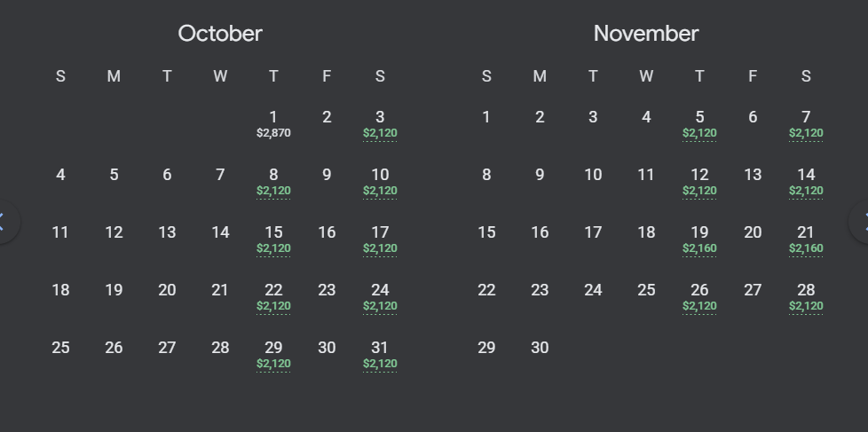Viewport: 868px width, 432px height.
Task: Choose October 10 Saturday fare
Action: 380,182
